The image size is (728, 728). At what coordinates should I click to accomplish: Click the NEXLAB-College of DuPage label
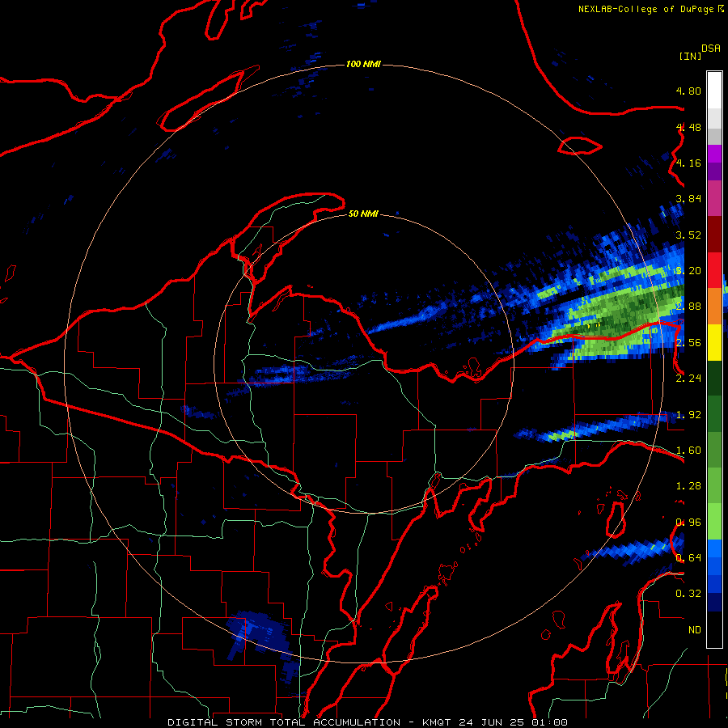[646, 9]
